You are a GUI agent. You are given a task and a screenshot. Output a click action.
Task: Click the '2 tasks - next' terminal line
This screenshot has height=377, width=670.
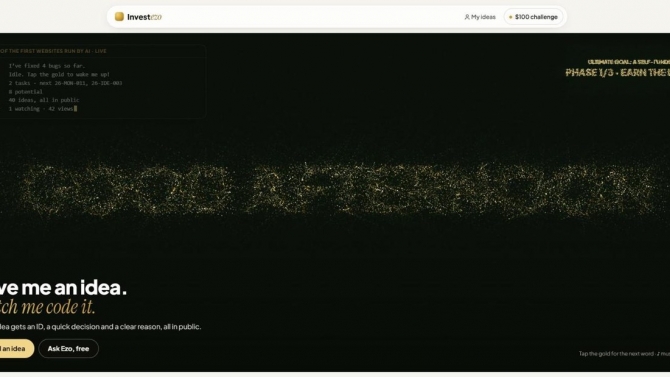pyautogui.click(x=65, y=83)
